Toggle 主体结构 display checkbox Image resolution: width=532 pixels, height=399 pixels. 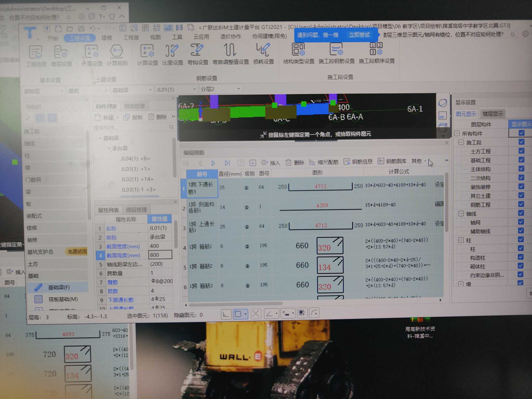coord(521,169)
